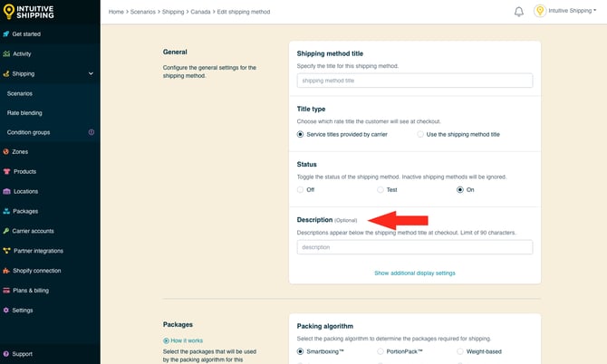Viewport: 607px width, 364px height.
Task: Click the Carrier accounts key icon
Action: click(x=5, y=231)
